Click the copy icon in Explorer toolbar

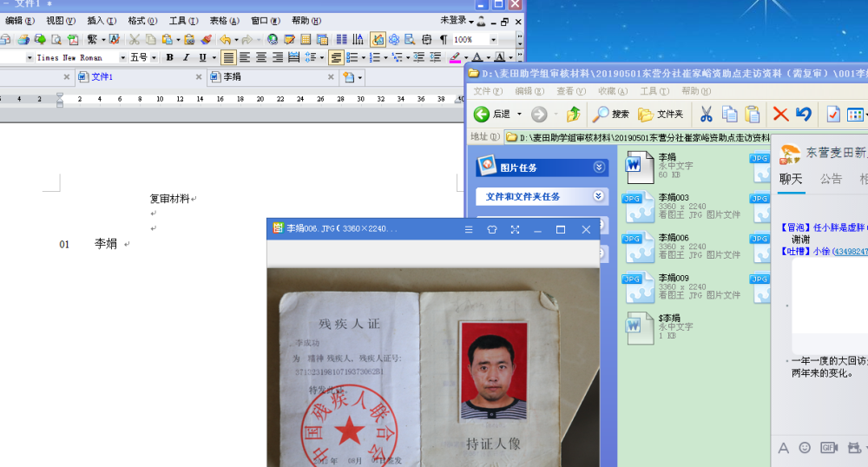(730, 114)
